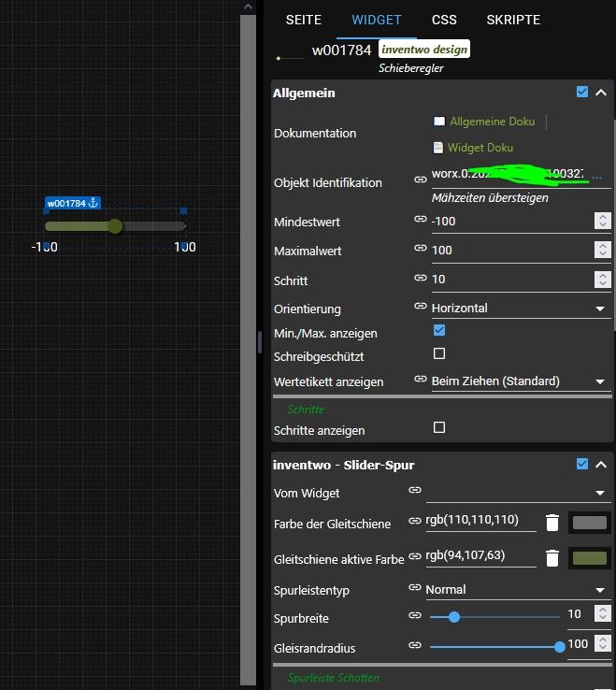
Task: Click the slider widget preview icon beside w001784
Action: point(290,58)
